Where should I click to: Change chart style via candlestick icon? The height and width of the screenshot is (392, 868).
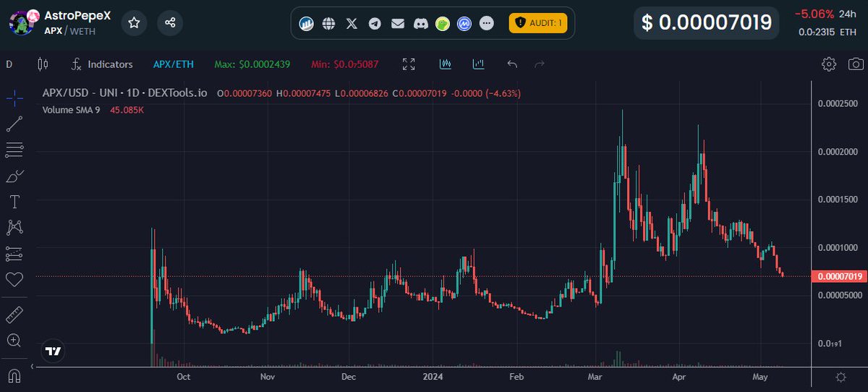(42, 64)
